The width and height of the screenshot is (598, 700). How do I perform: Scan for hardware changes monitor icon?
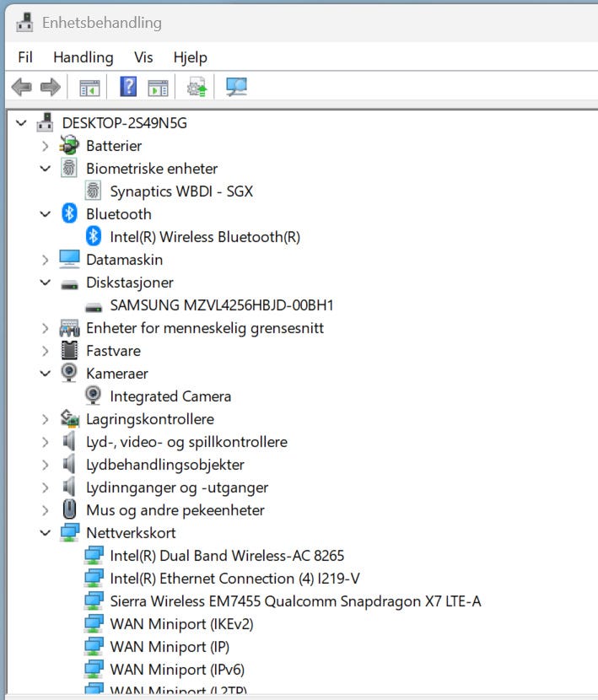pyautogui.click(x=236, y=87)
